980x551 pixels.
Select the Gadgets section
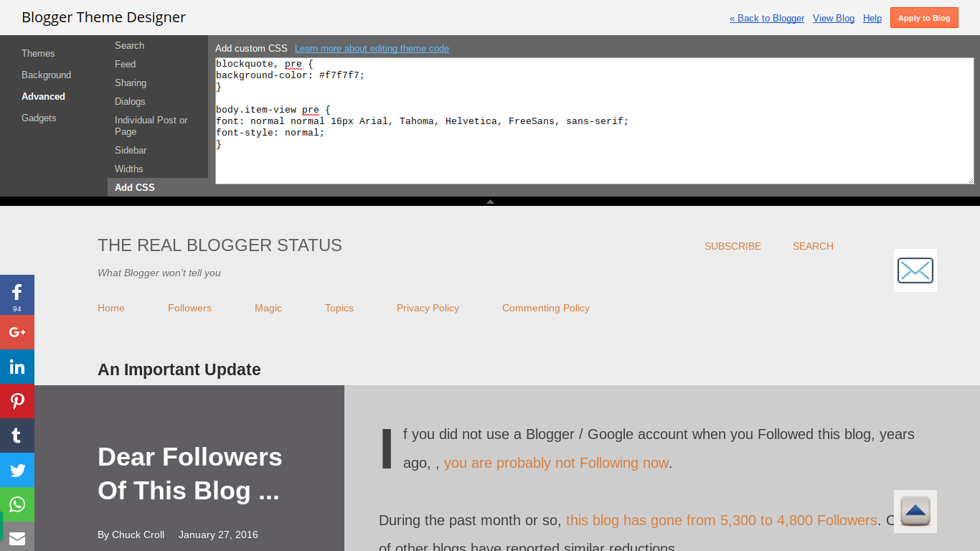(x=39, y=118)
